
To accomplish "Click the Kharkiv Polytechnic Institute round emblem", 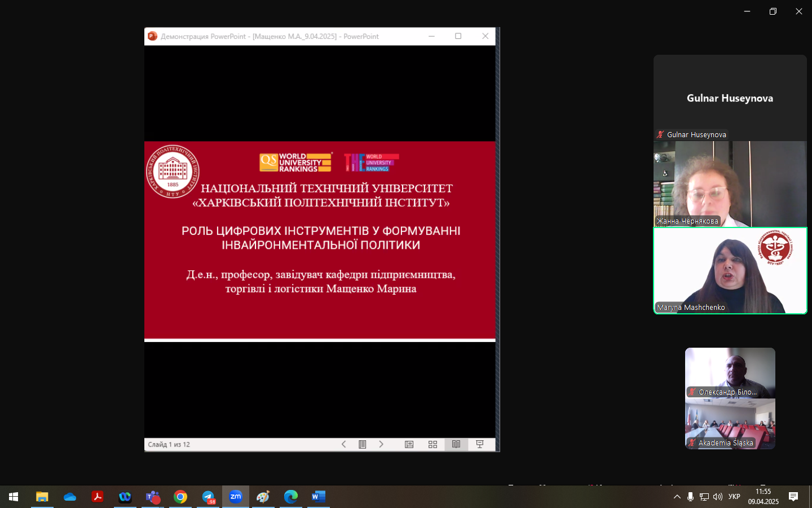I will pos(173,172).
